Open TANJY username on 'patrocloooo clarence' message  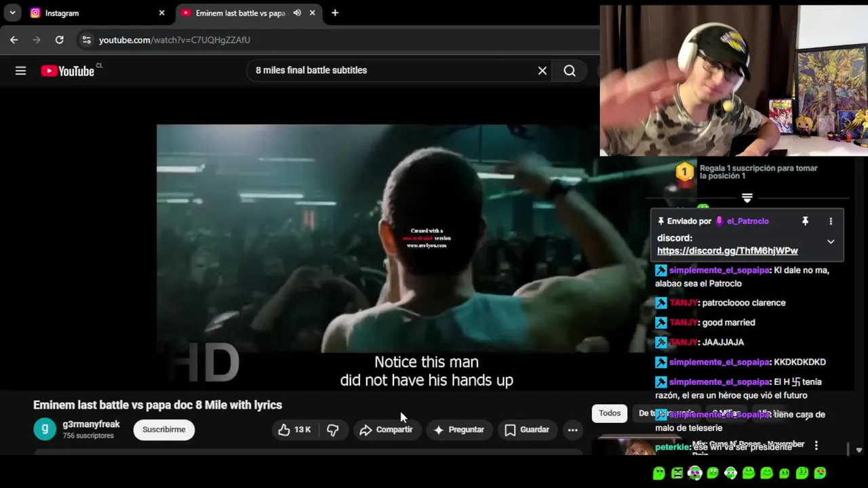coord(684,303)
